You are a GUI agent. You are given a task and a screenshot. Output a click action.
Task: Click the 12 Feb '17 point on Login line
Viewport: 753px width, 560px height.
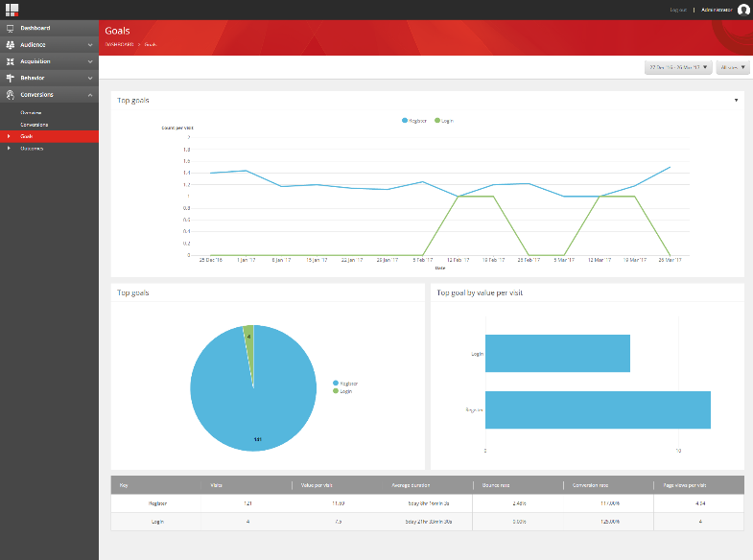(x=459, y=197)
